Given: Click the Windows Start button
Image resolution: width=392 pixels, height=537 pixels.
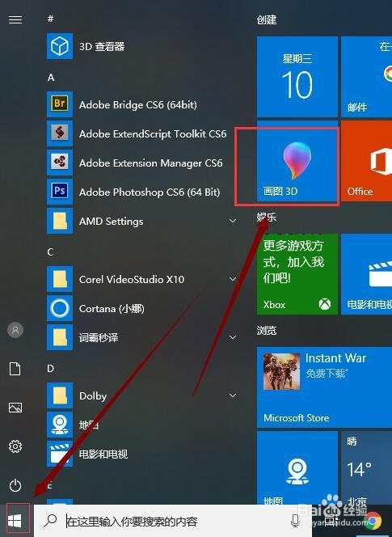Looking at the screenshot, I should [15, 522].
